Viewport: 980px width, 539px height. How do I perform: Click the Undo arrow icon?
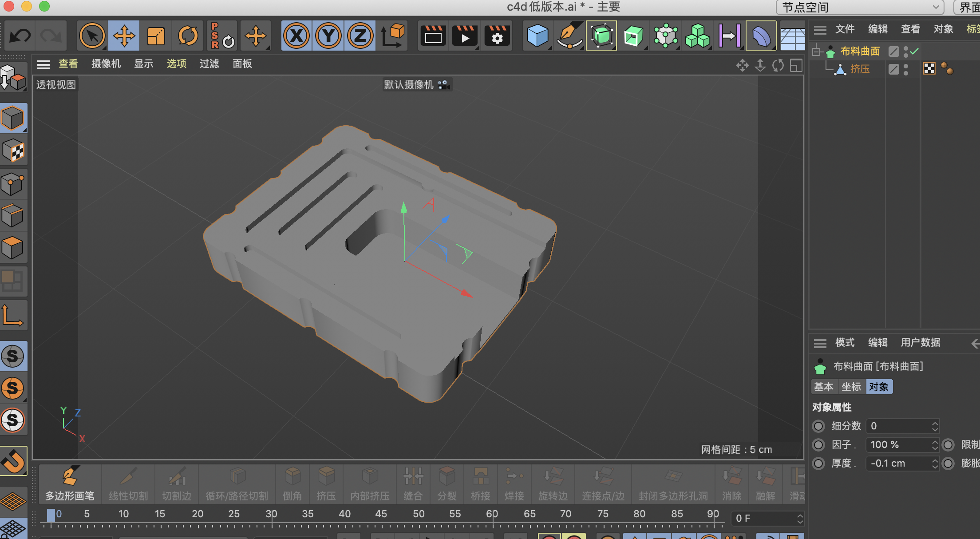pos(20,36)
